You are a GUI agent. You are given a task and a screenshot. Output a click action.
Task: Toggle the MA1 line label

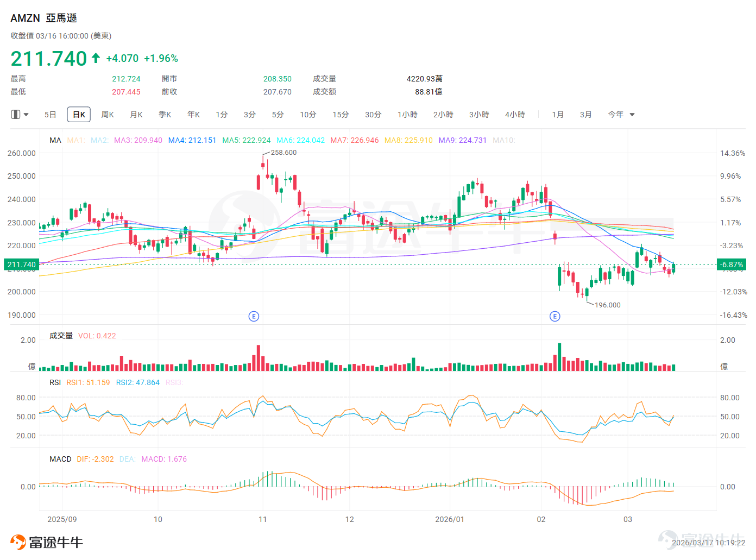point(76,140)
